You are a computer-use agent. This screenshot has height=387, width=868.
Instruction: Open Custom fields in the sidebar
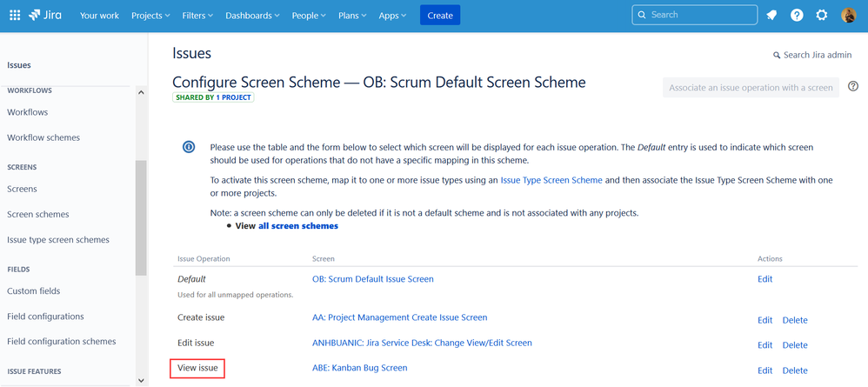coord(34,290)
